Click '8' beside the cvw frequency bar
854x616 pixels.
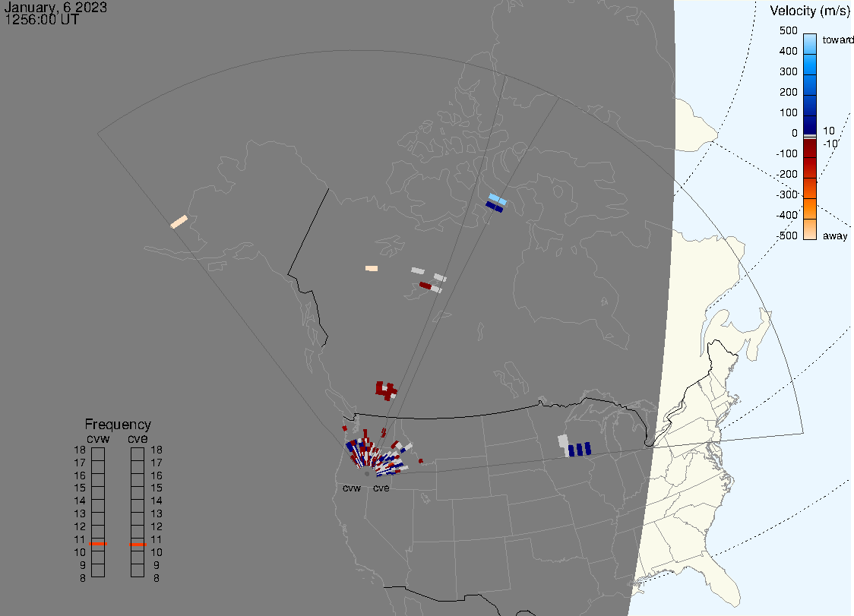point(83,578)
